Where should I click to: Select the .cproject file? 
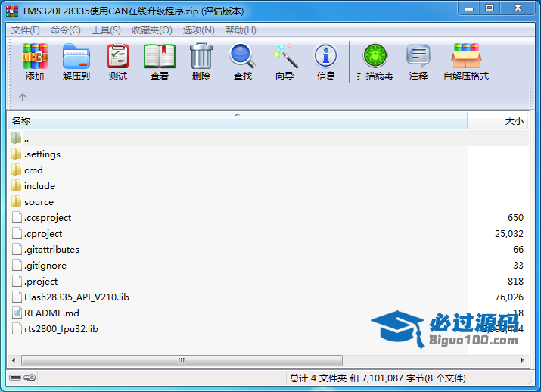point(43,234)
